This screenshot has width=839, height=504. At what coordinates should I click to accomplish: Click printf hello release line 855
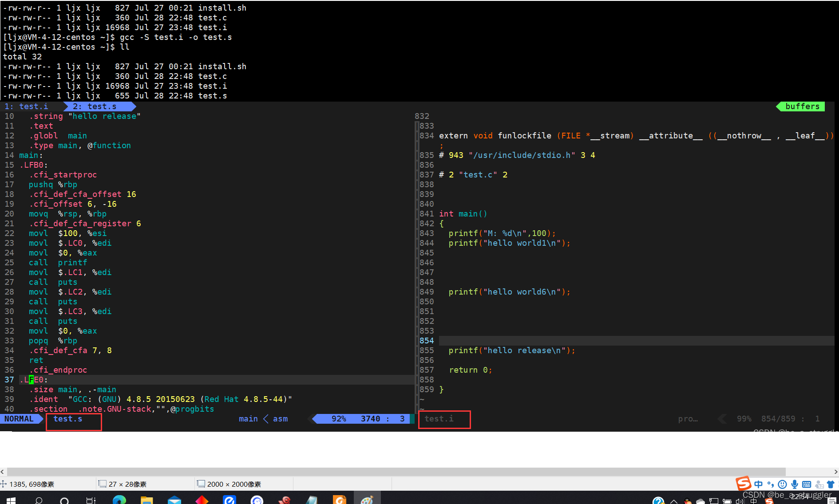coord(512,350)
